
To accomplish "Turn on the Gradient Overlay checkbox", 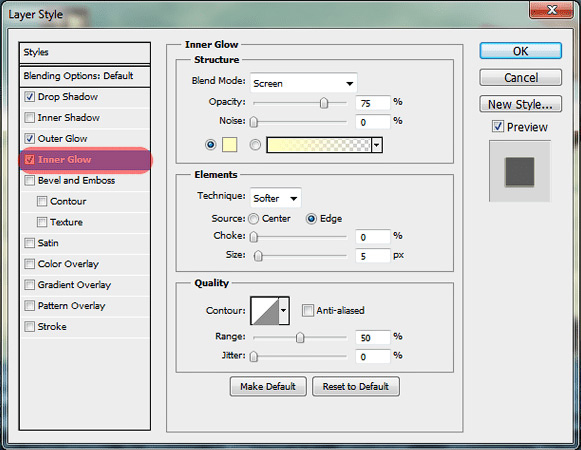I will tap(29, 285).
